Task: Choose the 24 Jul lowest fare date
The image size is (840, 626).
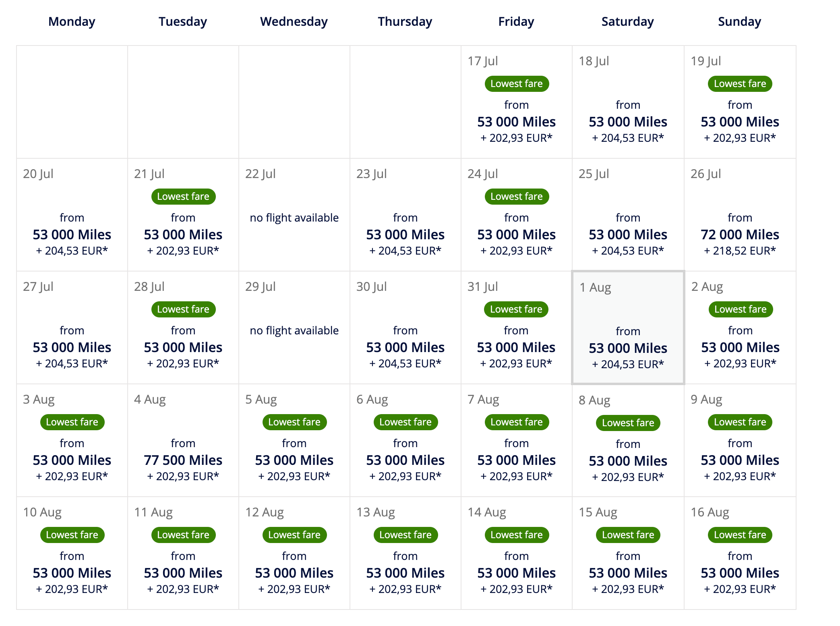Action: point(516,215)
